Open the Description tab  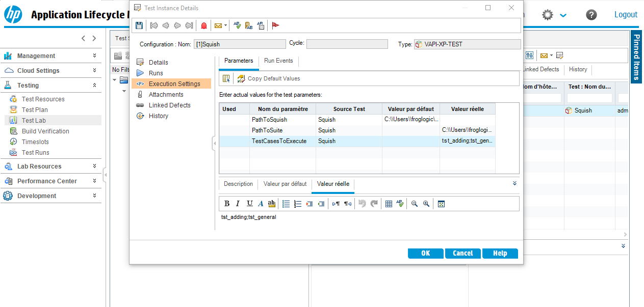click(x=238, y=184)
